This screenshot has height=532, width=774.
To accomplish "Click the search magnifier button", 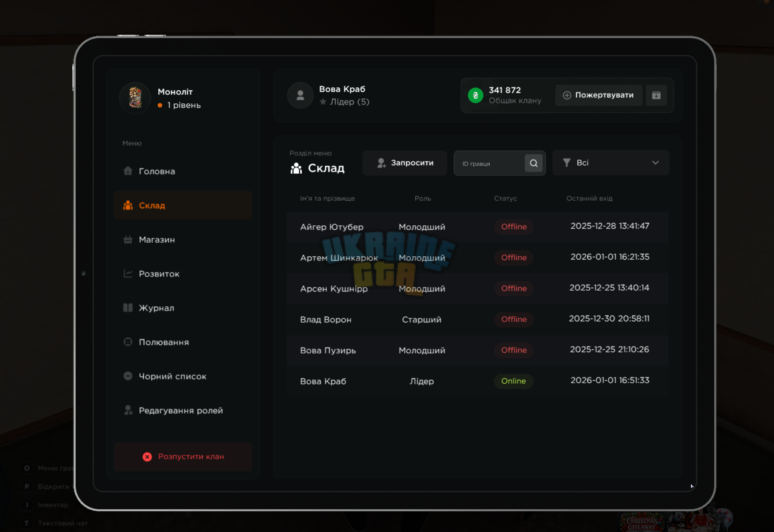I will (533, 163).
